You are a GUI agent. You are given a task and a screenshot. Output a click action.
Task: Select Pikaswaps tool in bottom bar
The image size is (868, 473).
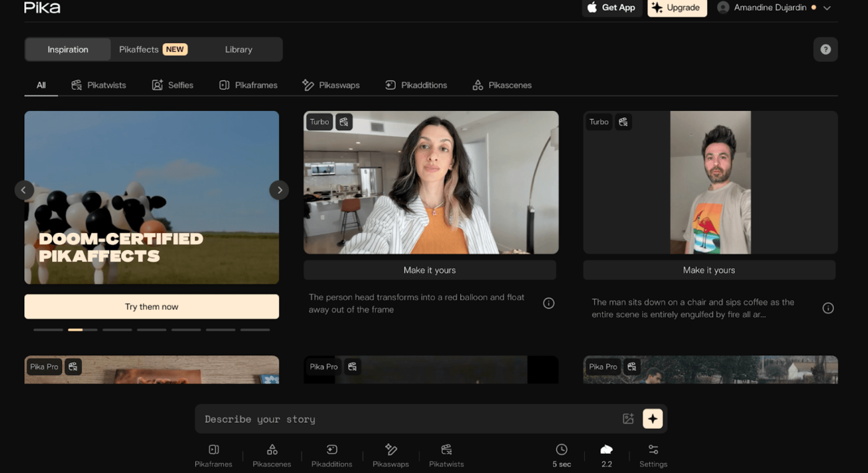pyautogui.click(x=391, y=456)
